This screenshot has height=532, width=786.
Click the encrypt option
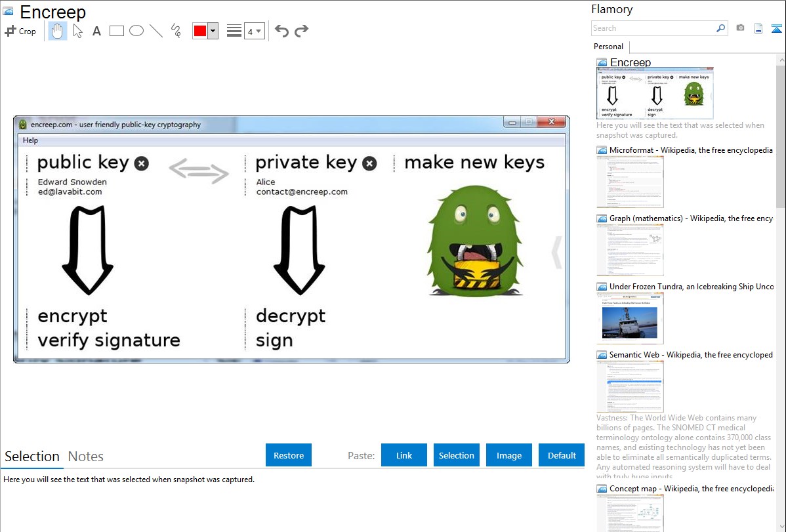pos(73,316)
